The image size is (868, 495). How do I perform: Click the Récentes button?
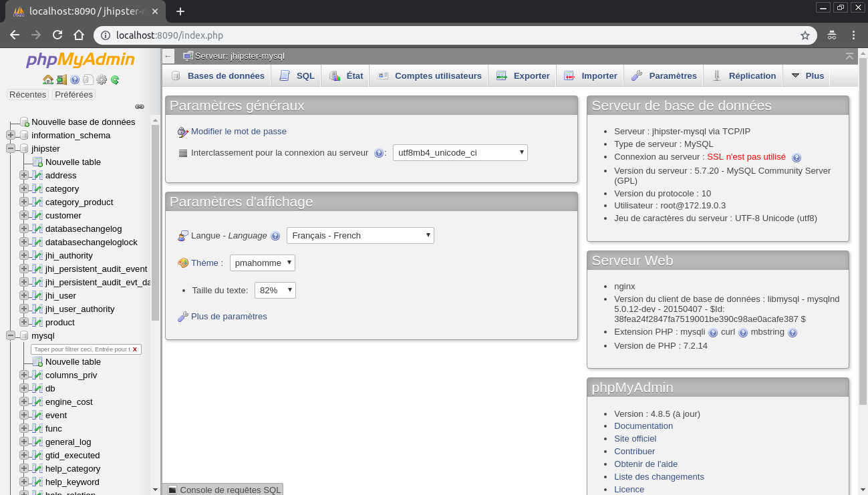pos(28,95)
